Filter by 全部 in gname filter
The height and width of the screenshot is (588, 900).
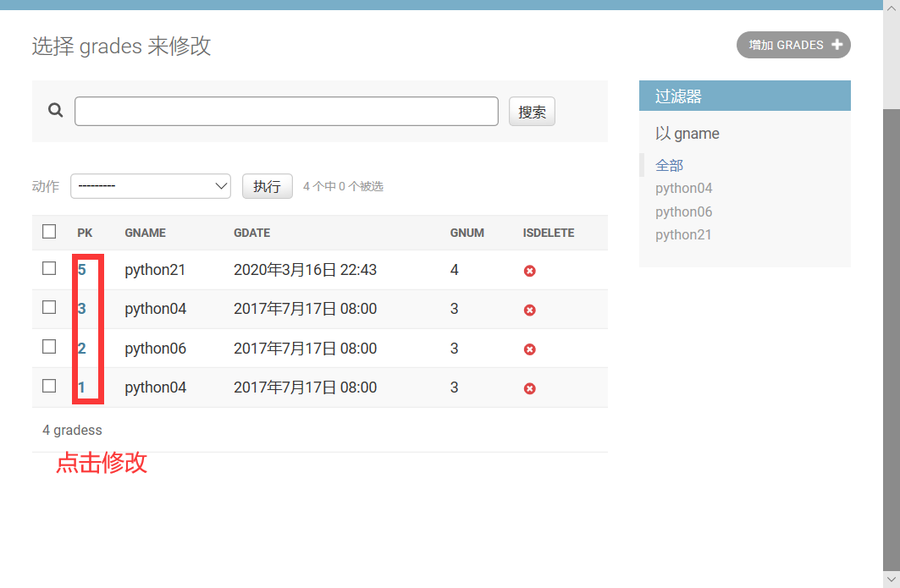pos(669,165)
